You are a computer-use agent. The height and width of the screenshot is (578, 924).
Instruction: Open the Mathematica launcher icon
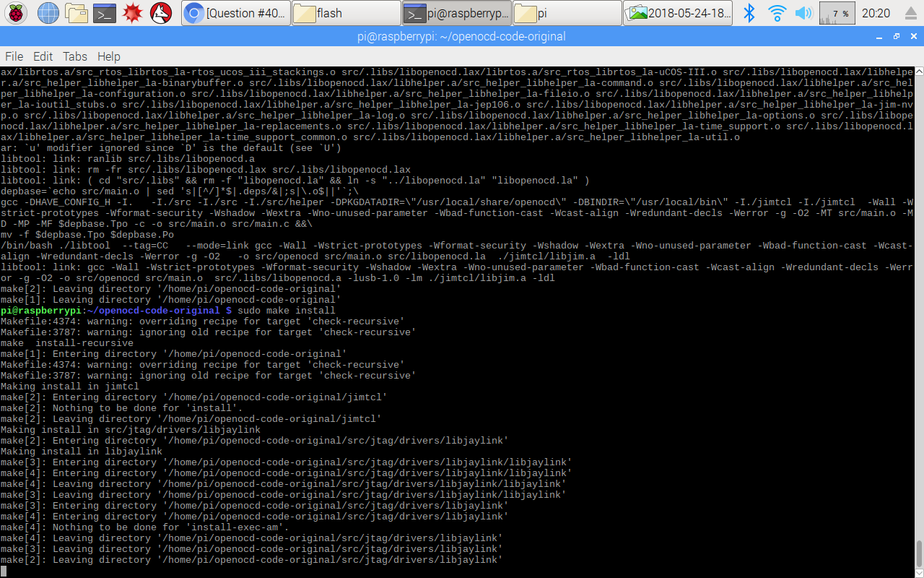133,12
